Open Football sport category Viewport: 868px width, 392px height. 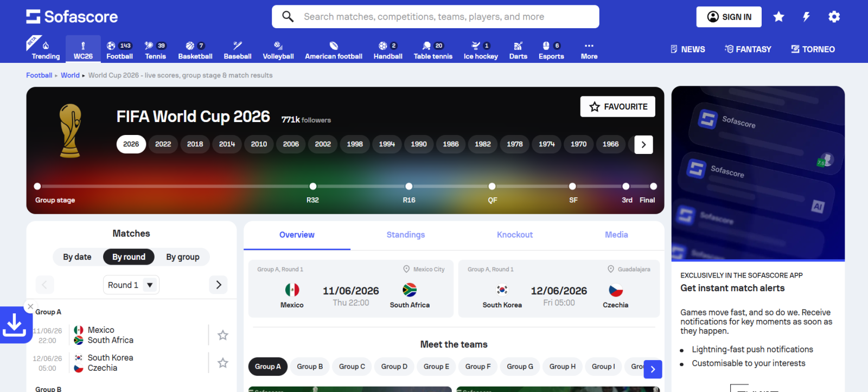pos(119,49)
